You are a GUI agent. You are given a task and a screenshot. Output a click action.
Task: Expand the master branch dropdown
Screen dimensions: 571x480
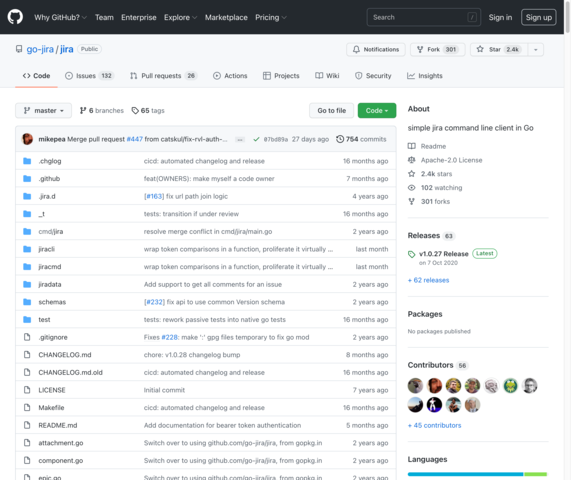coord(43,110)
